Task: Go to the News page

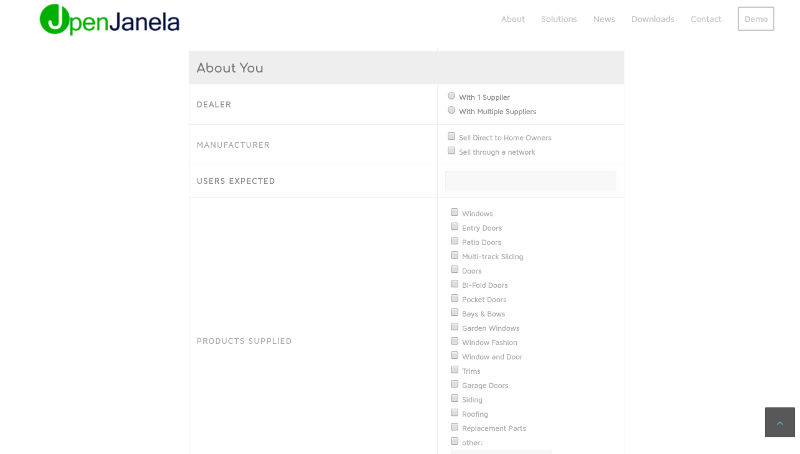Action: (x=604, y=19)
